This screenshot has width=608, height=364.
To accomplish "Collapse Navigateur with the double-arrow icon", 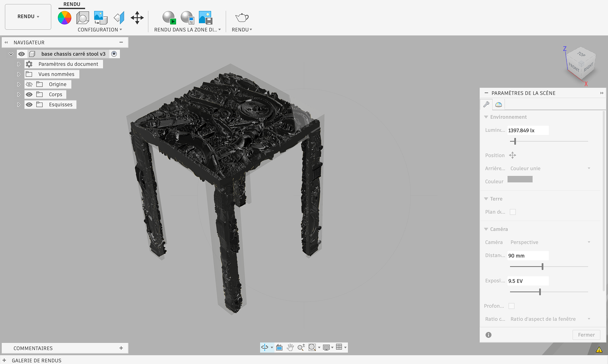I will [x=6, y=42].
